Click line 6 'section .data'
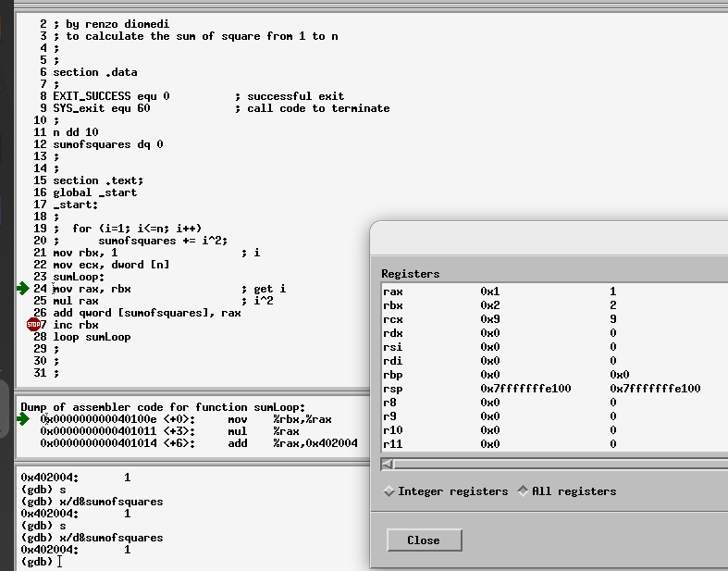 click(x=95, y=72)
